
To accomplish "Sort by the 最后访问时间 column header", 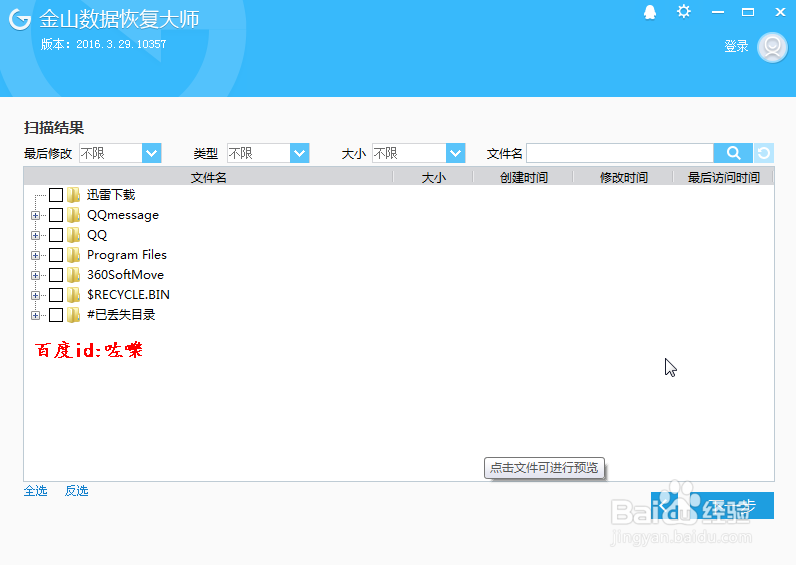I will (x=723, y=177).
